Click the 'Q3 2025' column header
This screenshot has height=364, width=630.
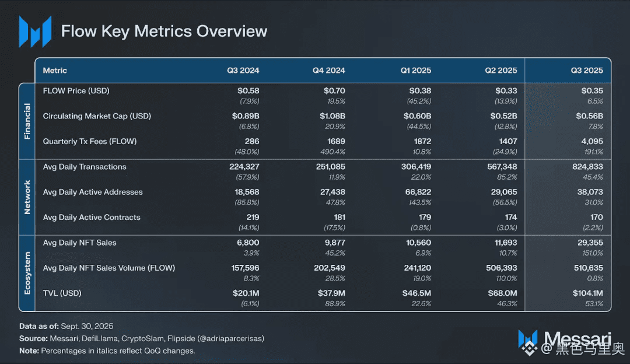587,71
